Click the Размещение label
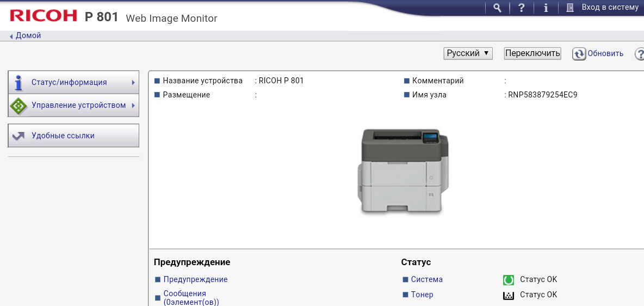This screenshot has width=644, height=306. point(187,95)
